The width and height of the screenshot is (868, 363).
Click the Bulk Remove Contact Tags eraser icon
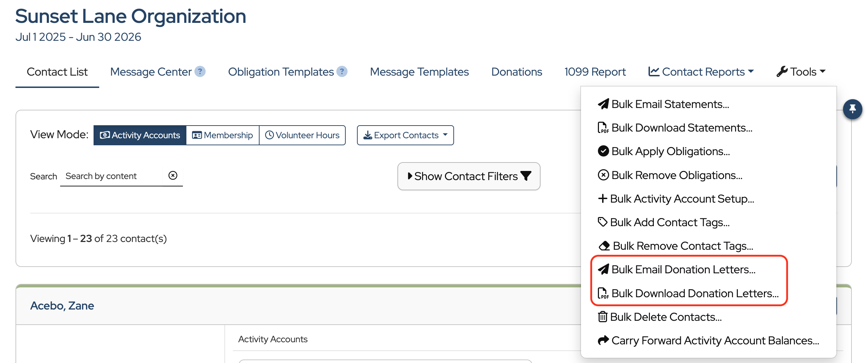click(x=604, y=246)
